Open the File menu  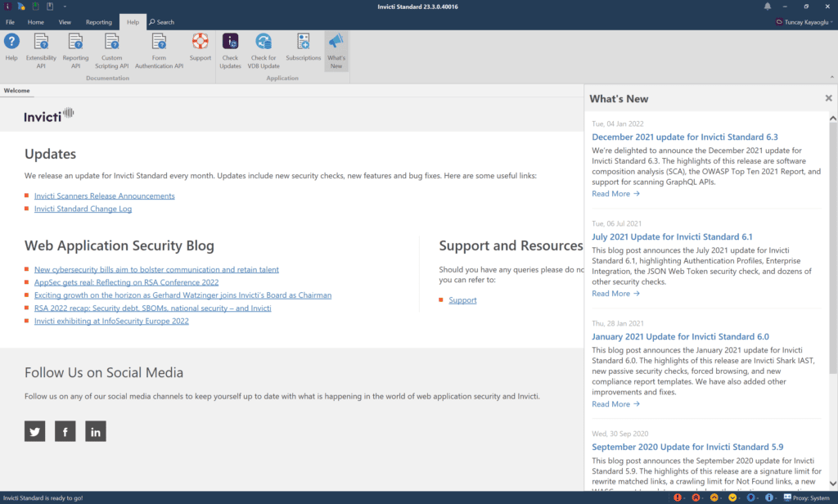coord(10,22)
